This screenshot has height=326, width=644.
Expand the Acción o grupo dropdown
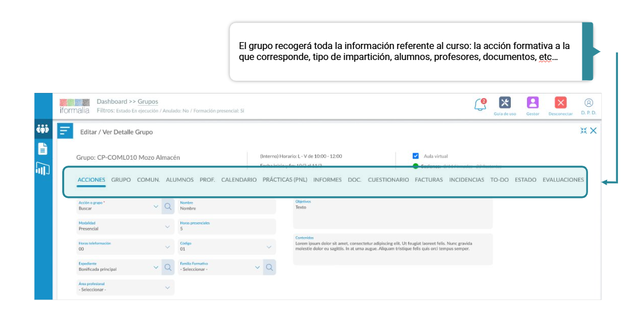(156, 207)
